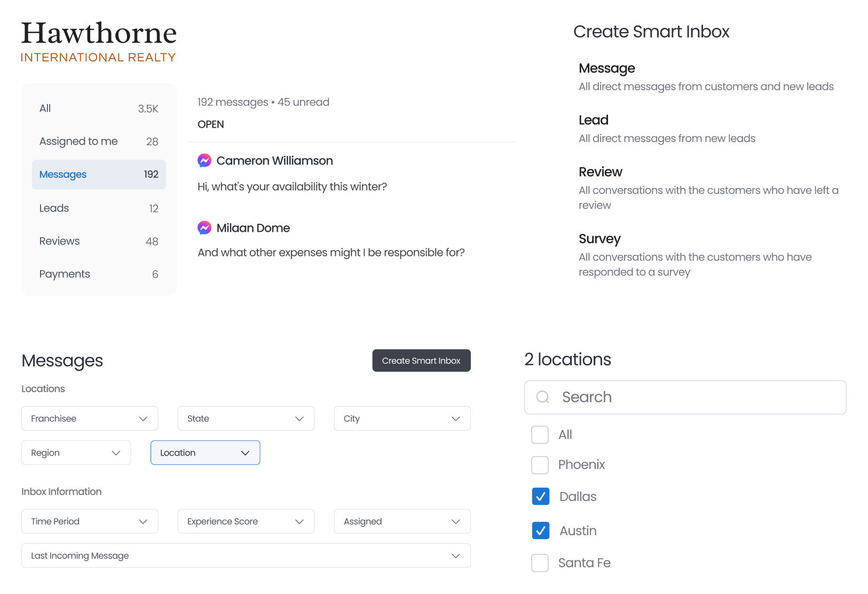The height and width of the screenshot is (594, 868).
Task: Tick the Phoenix checkbox
Action: (540, 465)
